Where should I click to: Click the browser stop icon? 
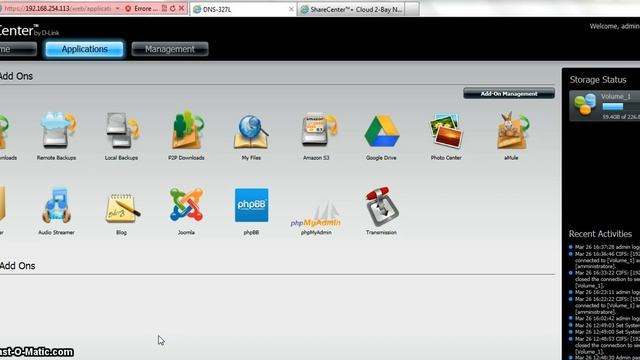click(x=182, y=8)
